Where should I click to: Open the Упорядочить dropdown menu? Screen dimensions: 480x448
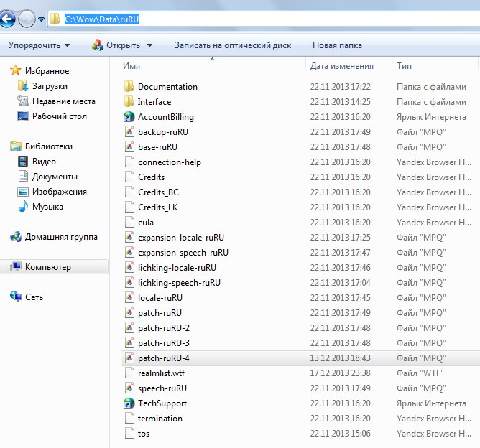pos(39,45)
